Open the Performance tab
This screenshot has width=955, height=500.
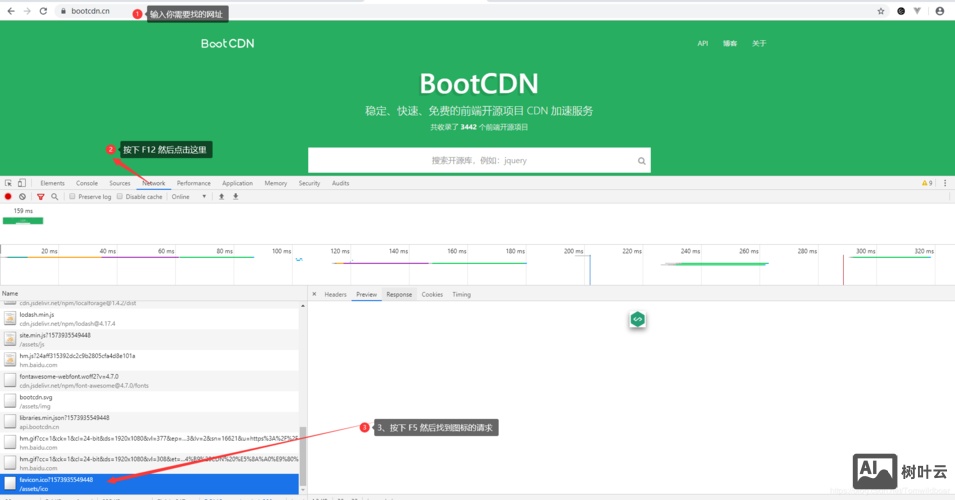(194, 183)
